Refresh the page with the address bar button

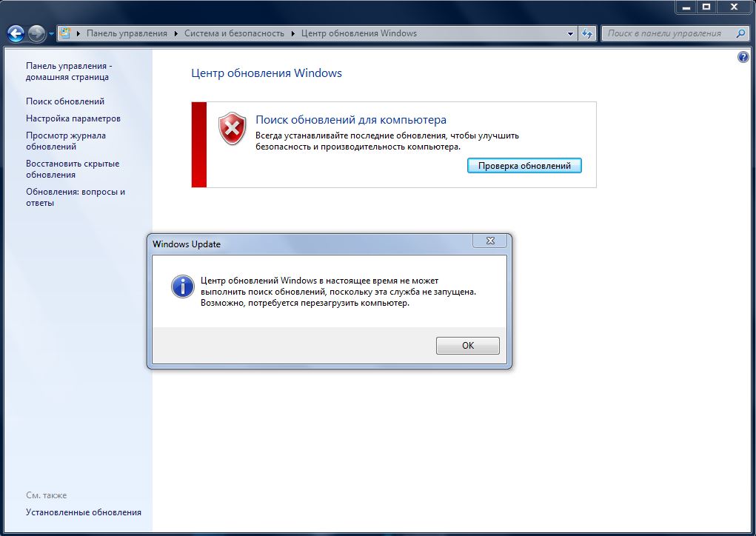pos(586,33)
